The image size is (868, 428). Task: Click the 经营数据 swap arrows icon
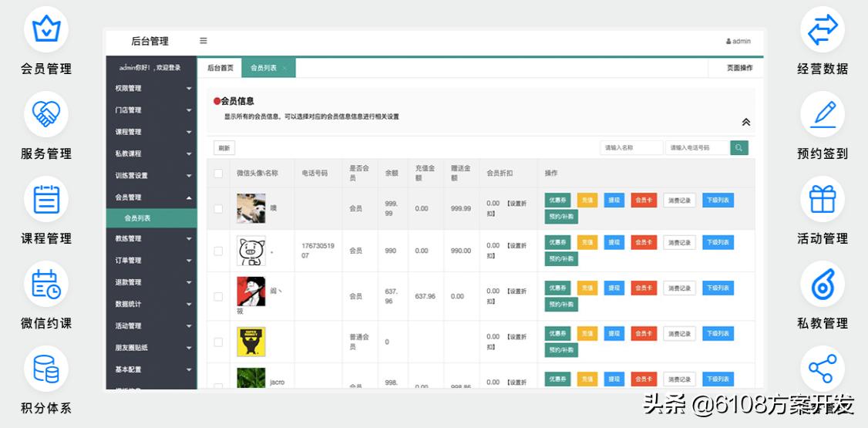823,30
